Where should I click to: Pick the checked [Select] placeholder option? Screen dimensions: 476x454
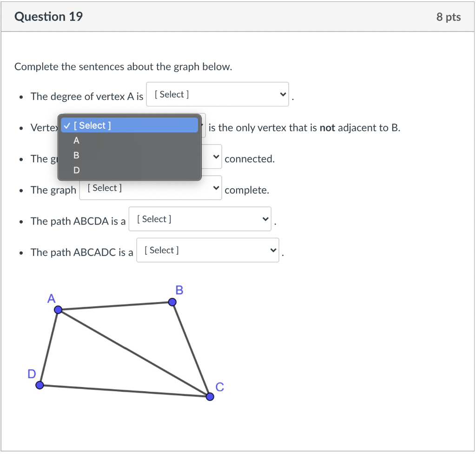[x=130, y=125]
